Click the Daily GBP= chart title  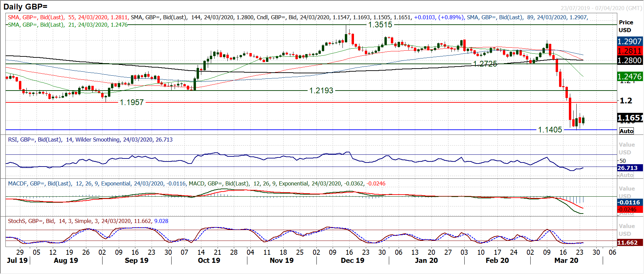click(x=25, y=6)
